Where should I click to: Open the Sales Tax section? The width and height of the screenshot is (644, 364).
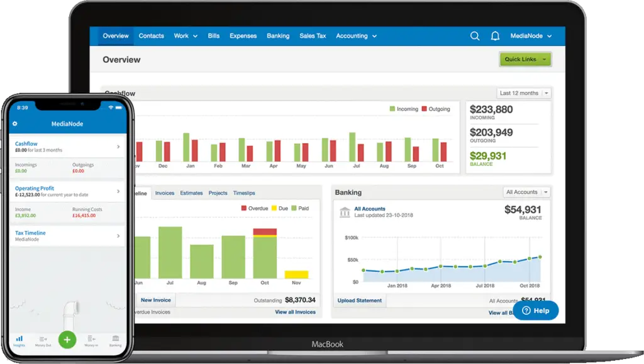click(x=313, y=36)
